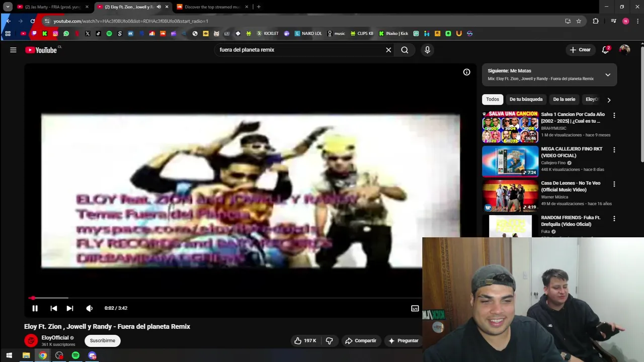Toggle subtitles captions button

pyautogui.click(x=415, y=308)
